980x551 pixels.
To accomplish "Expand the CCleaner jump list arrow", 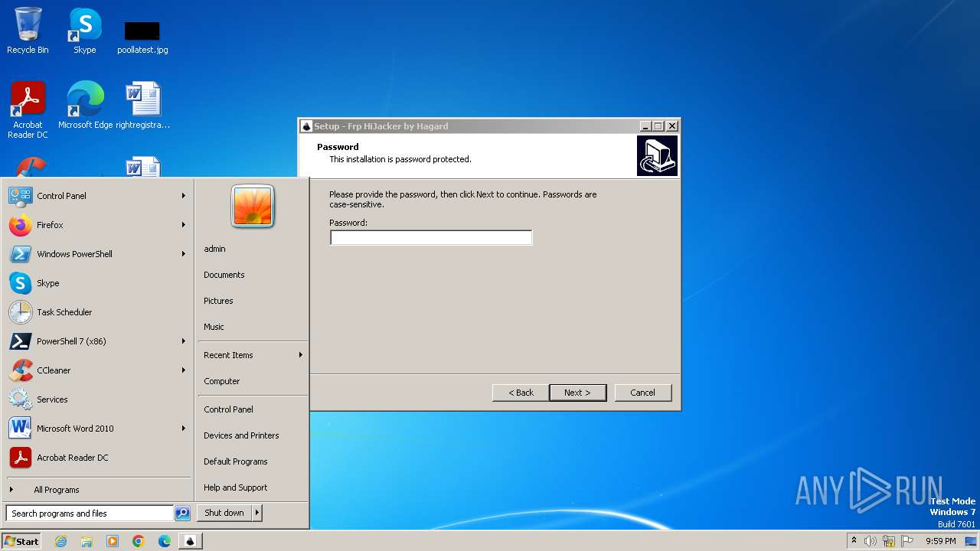I will point(184,370).
